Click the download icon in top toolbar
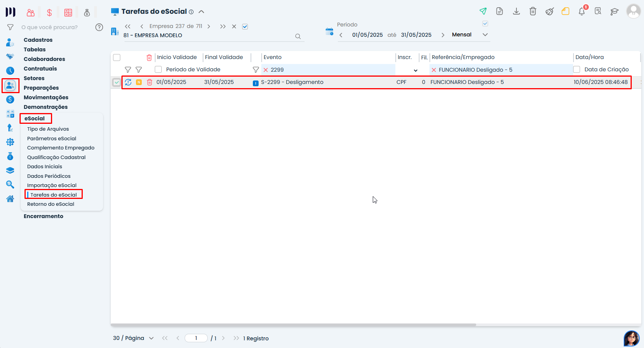 (516, 11)
